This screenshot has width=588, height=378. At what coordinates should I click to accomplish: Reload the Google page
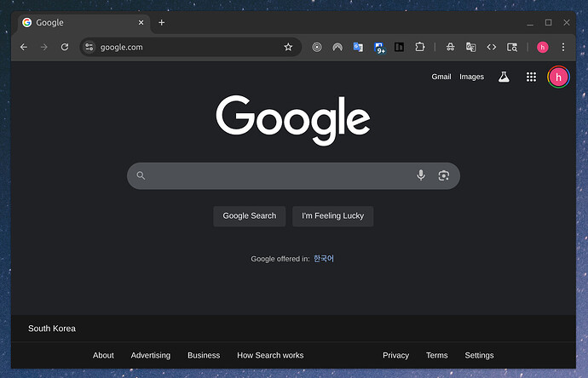coord(65,47)
